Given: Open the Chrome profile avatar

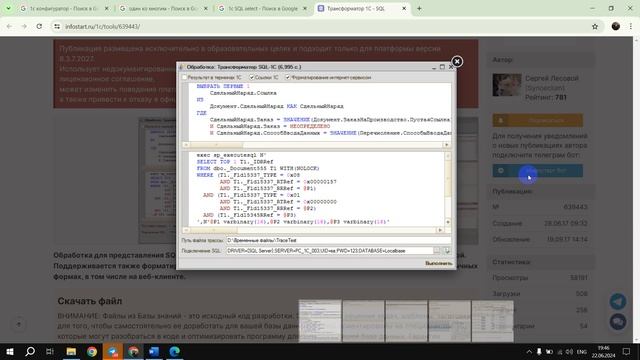Looking at the screenshot, I should coord(616,27).
